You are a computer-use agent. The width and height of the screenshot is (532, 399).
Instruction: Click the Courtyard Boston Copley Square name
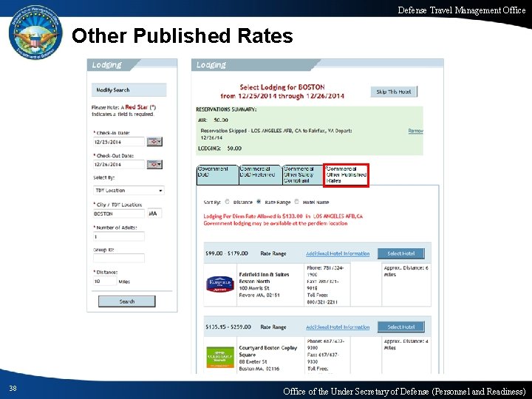267,351
